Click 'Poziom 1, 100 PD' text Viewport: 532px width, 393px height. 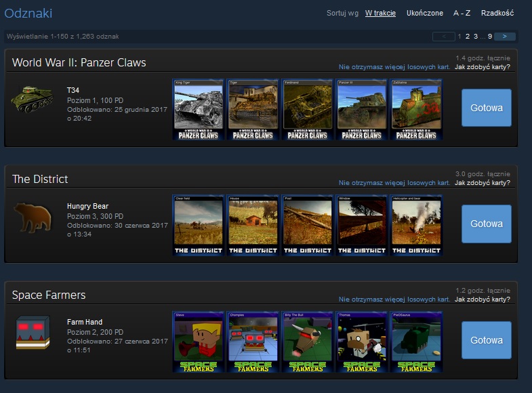pos(95,100)
